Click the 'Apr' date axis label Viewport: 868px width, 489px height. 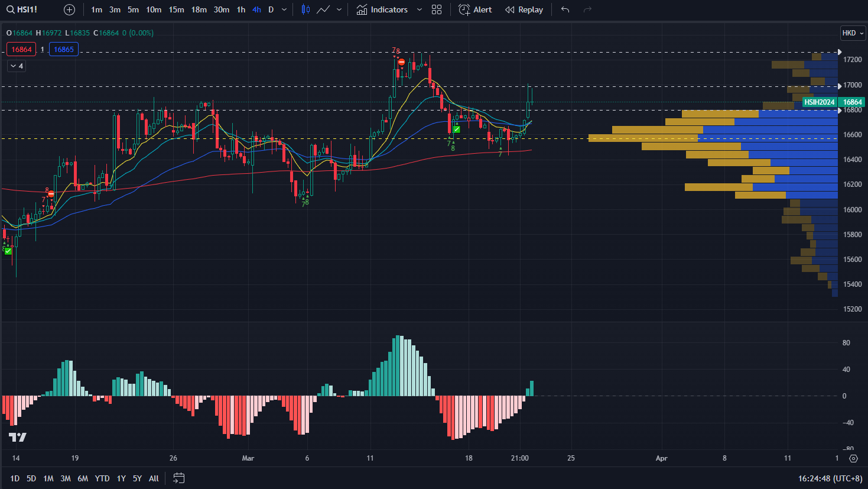[662, 458]
